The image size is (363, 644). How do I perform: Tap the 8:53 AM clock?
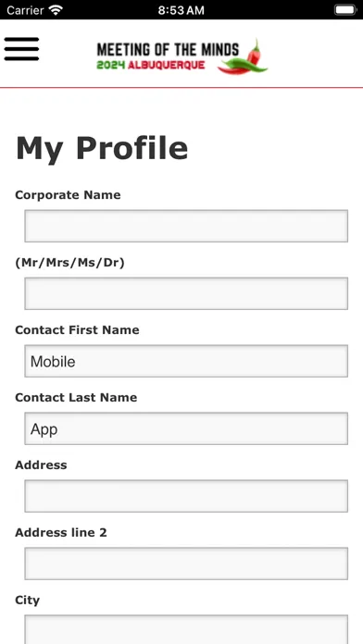tap(181, 10)
